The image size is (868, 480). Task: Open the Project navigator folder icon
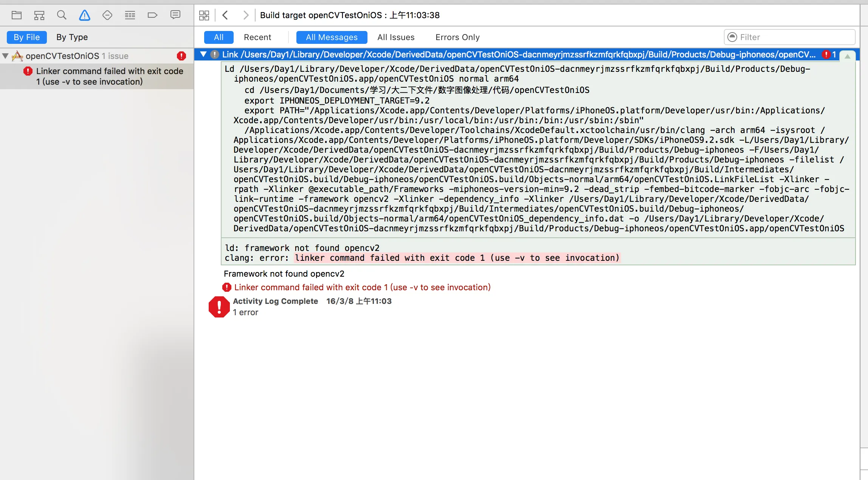click(x=17, y=15)
